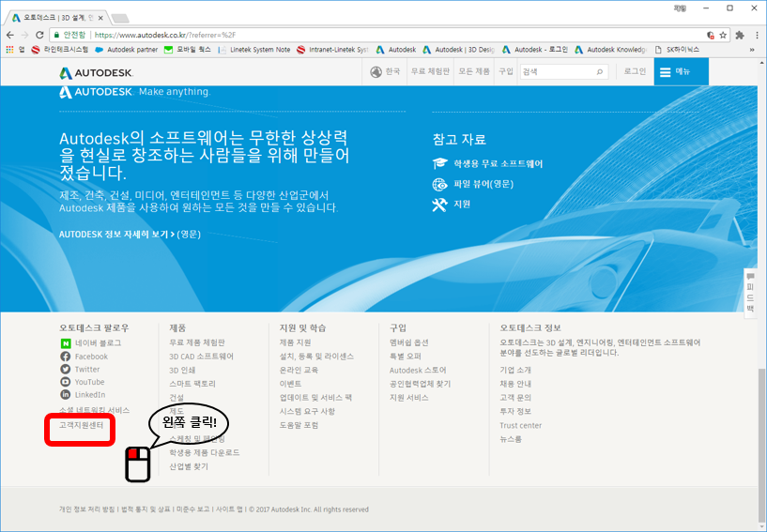Open the Autodesk - 로그인 bookmark
Screen dimensions: 767x532
tap(535, 50)
